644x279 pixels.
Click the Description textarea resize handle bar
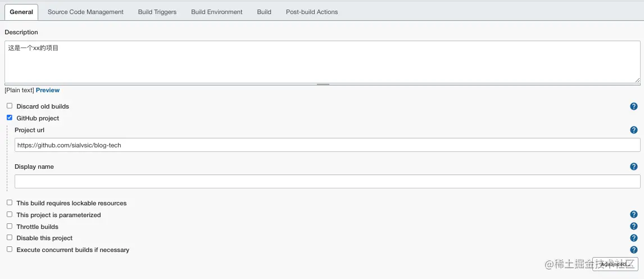pyautogui.click(x=323, y=84)
